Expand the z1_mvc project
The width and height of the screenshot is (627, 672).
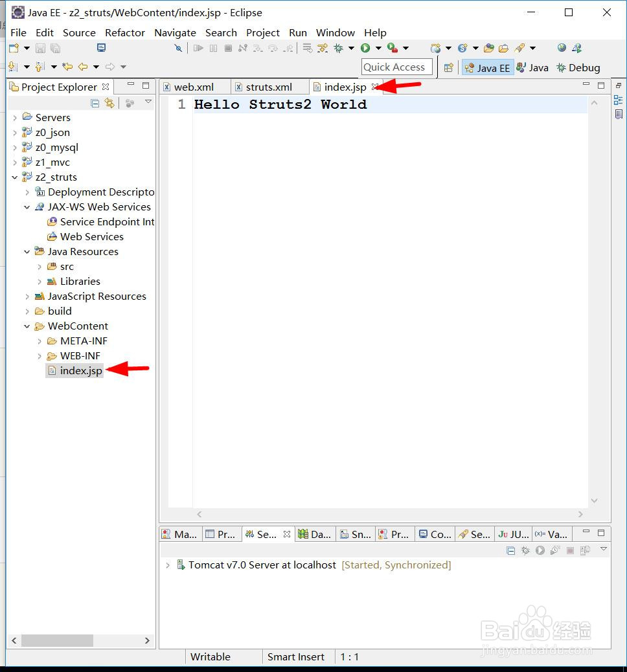15,162
